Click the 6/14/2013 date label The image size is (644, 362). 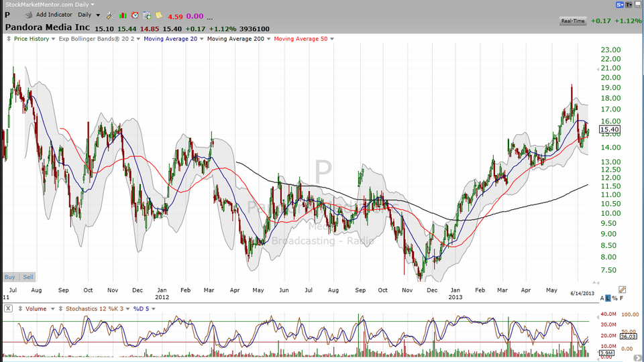click(x=582, y=293)
